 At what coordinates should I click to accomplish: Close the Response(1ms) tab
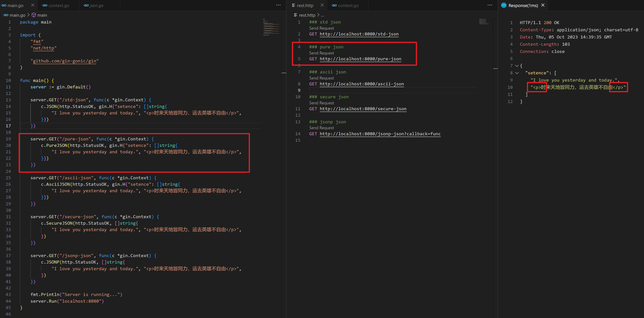543,5
